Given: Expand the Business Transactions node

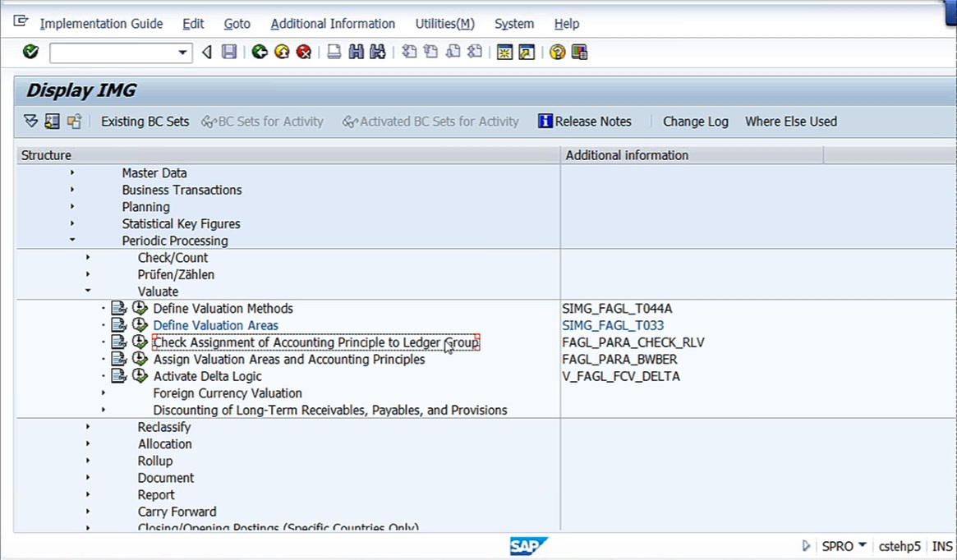Looking at the screenshot, I should [x=72, y=190].
